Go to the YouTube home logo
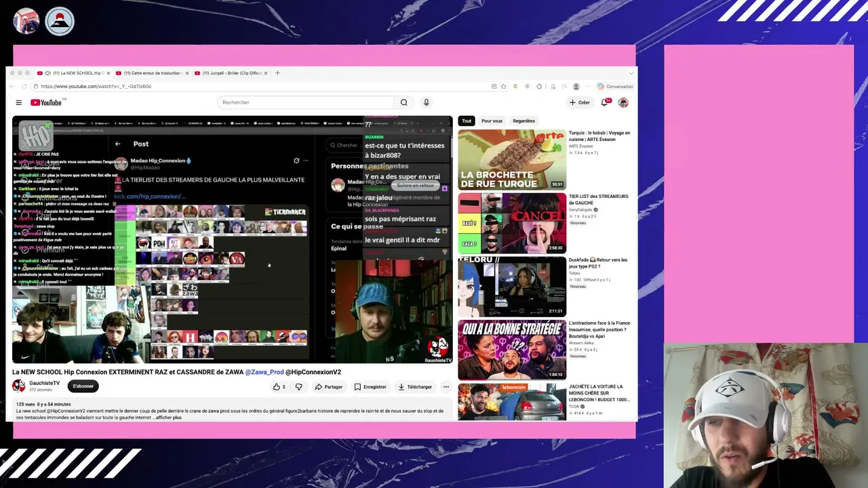The image size is (868, 488). click(x=46, y=102)
